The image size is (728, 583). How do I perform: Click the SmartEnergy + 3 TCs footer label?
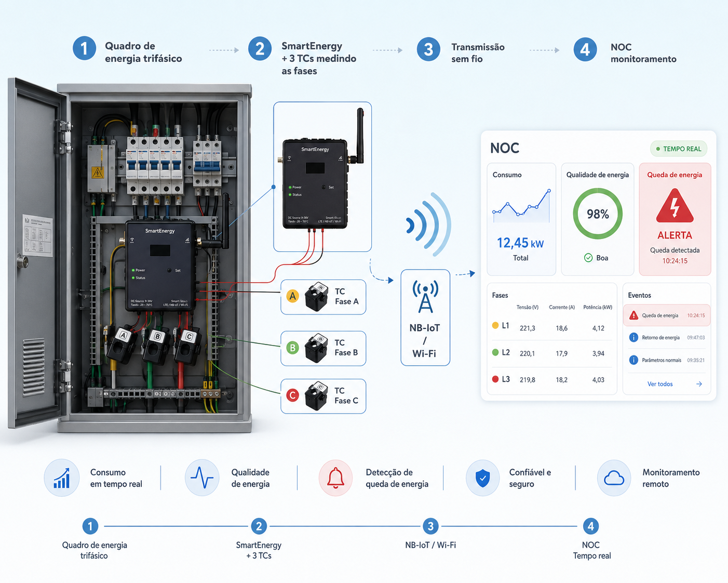[259, 550]
